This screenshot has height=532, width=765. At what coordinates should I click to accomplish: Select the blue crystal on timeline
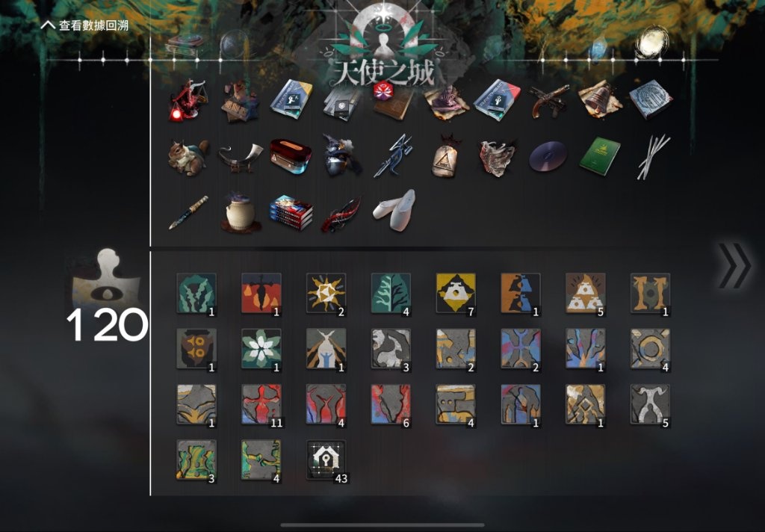pyautogui.click(x=598, y=49)
